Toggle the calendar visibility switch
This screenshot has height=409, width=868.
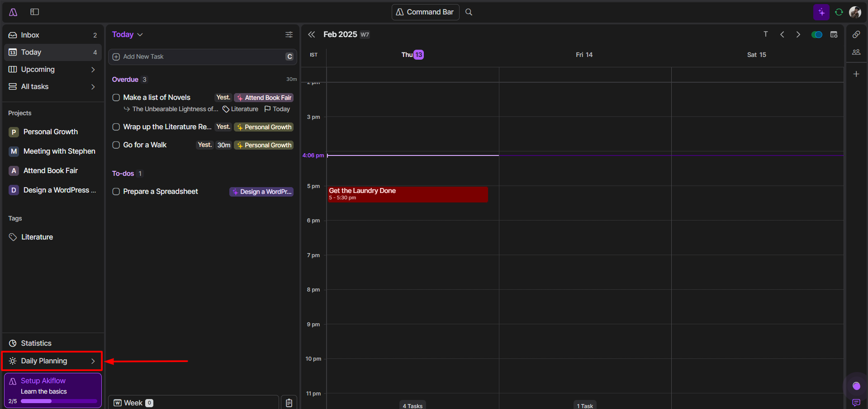pyautogui.click(x=817, y=35)
